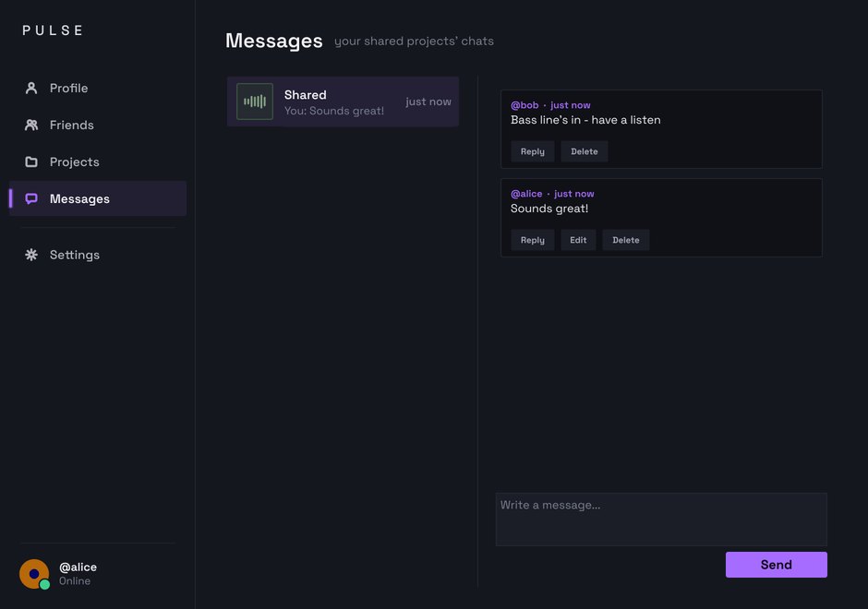
Task: Click the Profile person icon
Action: click(31, 88)
